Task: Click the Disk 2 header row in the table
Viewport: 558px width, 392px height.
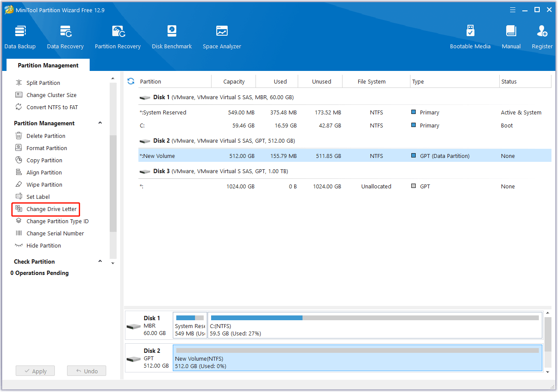Action: pyautogui.click(x=345, y=141)
